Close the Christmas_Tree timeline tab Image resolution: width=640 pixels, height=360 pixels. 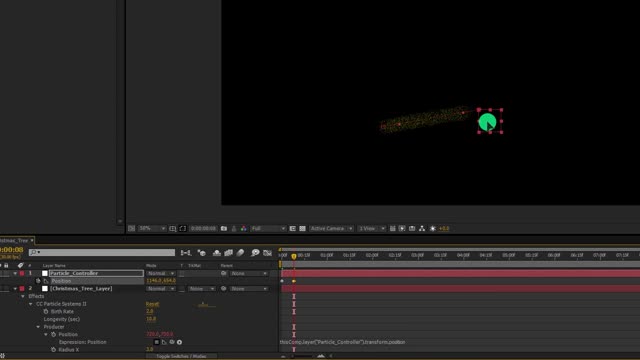[32, 240]
